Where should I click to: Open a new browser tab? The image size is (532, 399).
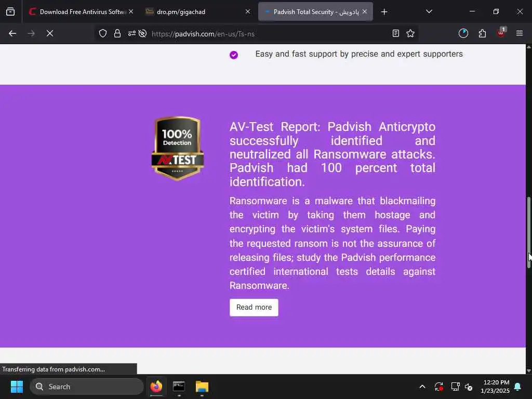384,12
